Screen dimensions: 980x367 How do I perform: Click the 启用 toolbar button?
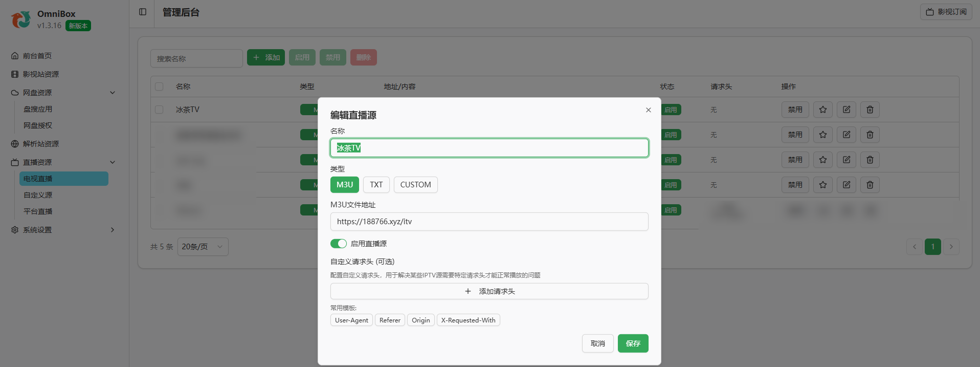pyautogui.click(x=302, y=57)
